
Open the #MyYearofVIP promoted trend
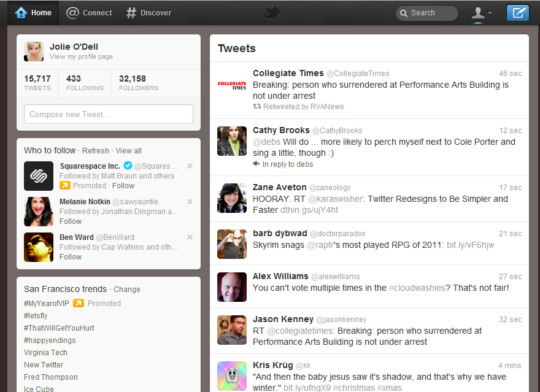(47, 304)
